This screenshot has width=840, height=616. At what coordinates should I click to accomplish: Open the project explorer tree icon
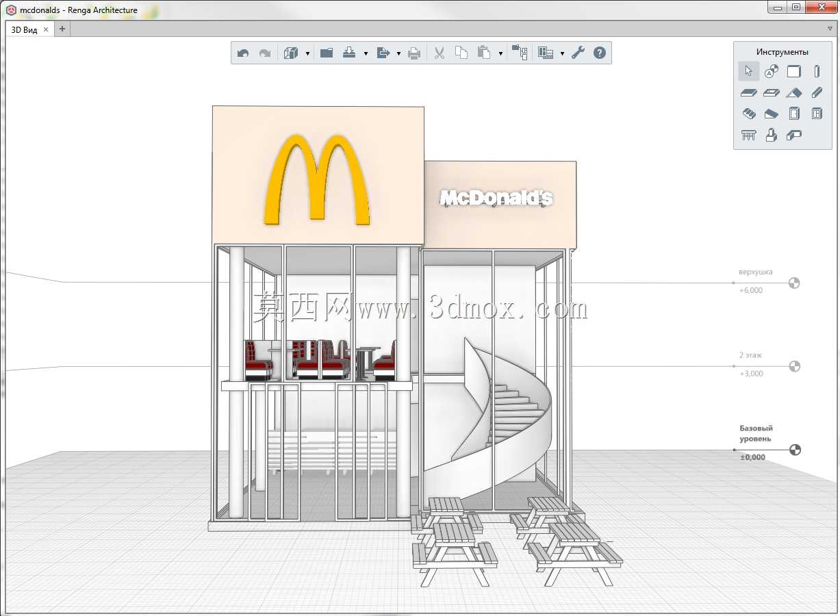tap(520, 53)
